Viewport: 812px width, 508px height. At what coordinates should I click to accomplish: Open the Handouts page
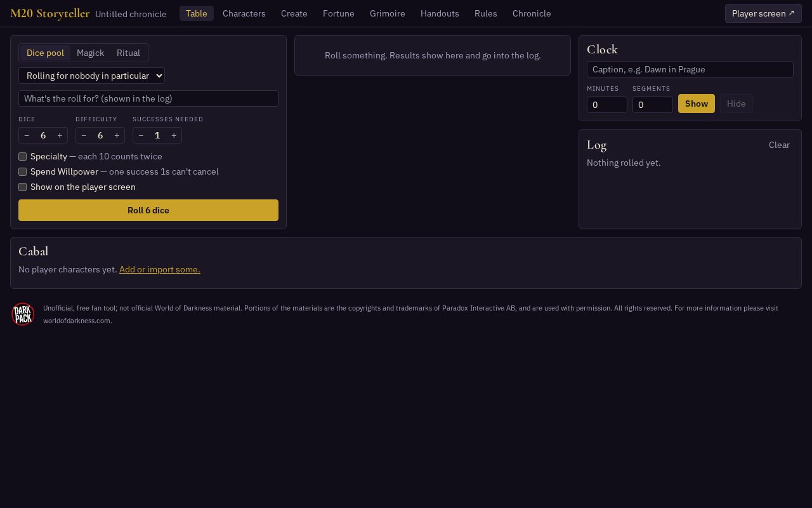[x=440, y=13]
